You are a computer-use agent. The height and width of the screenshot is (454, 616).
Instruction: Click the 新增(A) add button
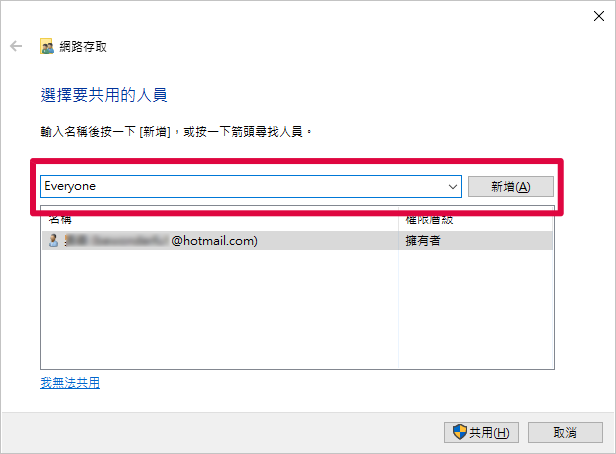511,187
